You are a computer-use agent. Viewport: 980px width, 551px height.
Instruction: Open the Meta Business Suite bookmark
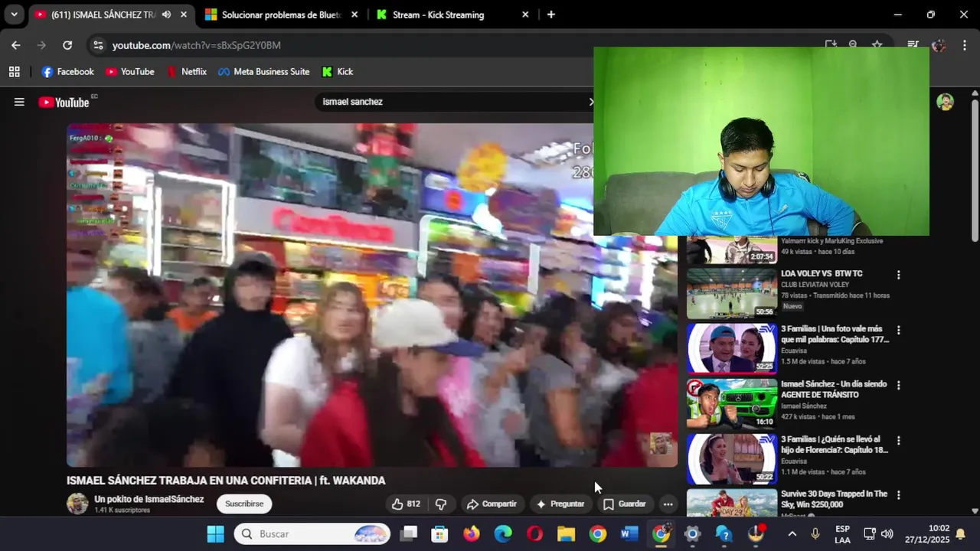coord(264,71)
